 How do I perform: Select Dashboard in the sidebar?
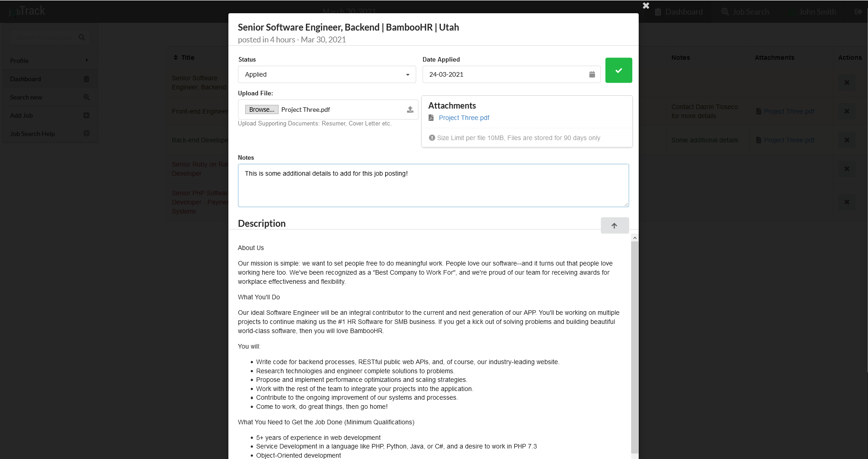[x=50, y=79]
